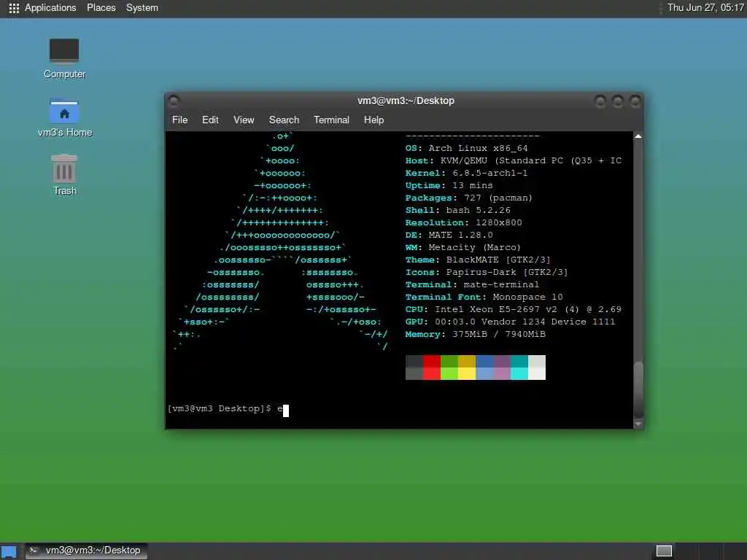Image resolution: width=747 pixels, height=560 pixels.
Task: Click the Memory: 375MiB / 7940MiB line
Action: click(x=476, y=334)
